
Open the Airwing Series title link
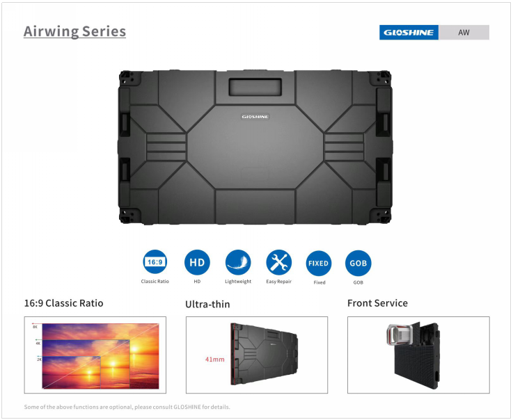click(x=74, y=31)
